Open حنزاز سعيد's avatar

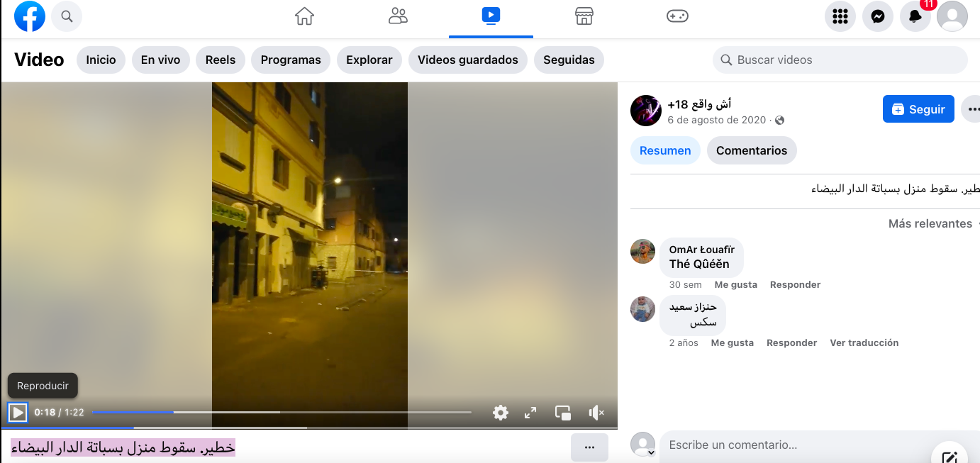pos(642,309)
